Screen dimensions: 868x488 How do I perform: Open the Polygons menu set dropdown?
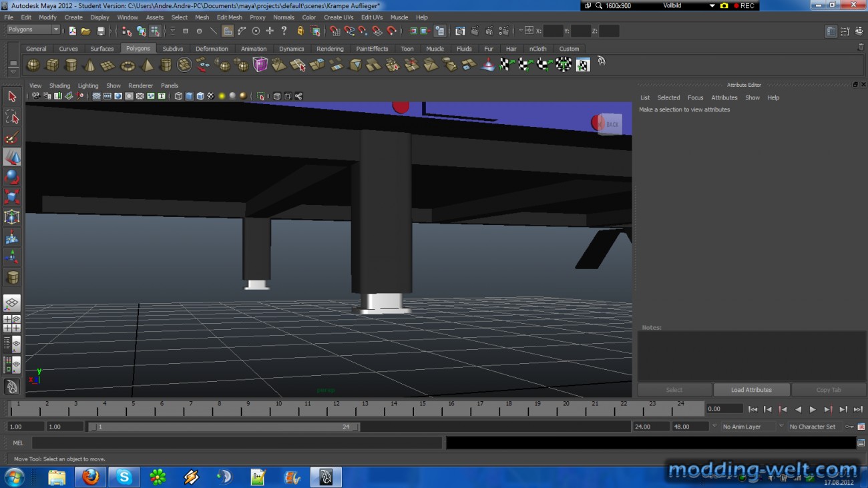(33, 30)
